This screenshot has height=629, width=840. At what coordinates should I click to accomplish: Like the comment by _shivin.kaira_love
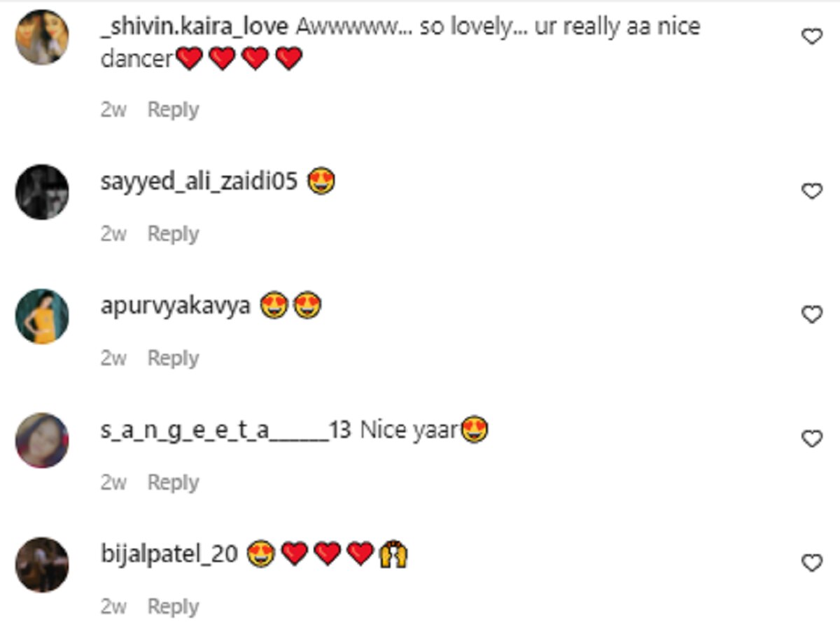pyautogui.click(x=811, y=36)
